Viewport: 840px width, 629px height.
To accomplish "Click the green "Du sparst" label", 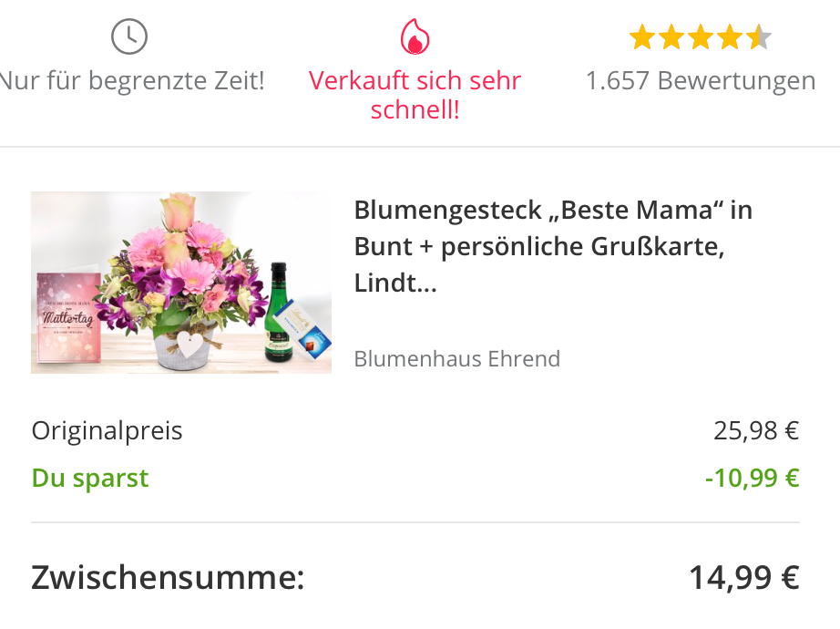I will tap(90, 478).
